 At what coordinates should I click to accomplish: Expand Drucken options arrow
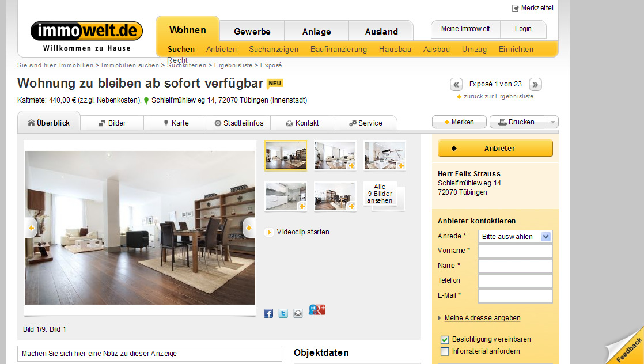pyautogui.click(x=553, y=122)
